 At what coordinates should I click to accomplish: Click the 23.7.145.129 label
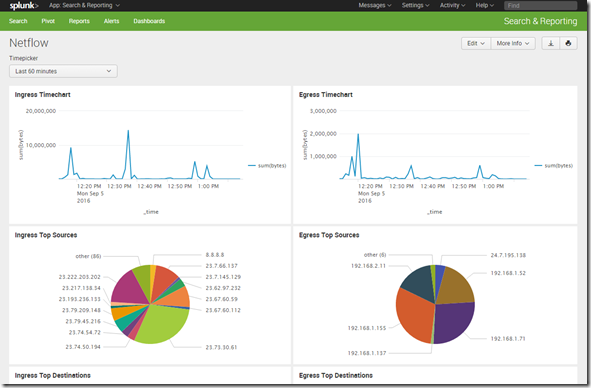(x=223, y=277)
